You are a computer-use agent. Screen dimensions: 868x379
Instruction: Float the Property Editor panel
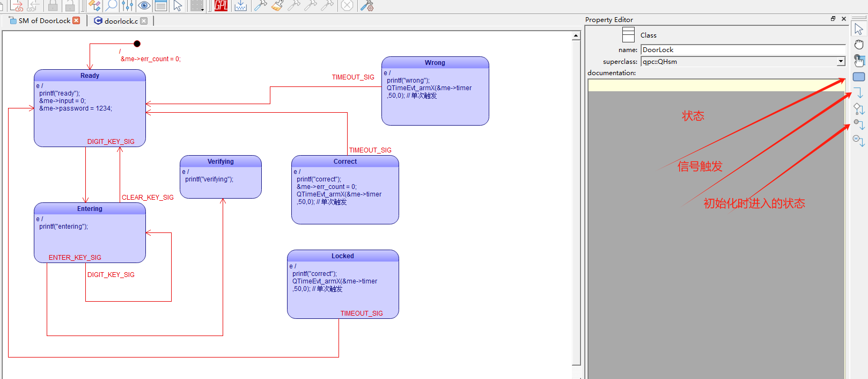click(x=833, y=19)
